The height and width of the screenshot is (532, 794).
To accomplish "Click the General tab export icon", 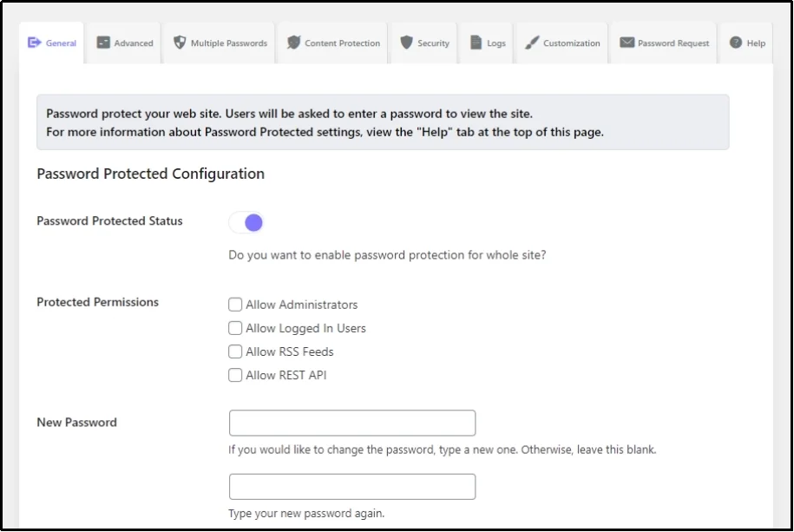I will (34, 42).
